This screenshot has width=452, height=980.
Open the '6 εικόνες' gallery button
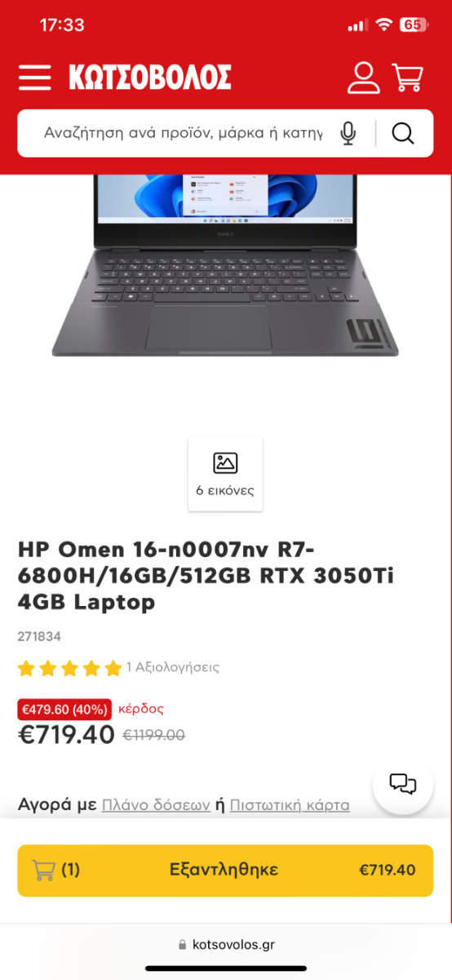click(x=225, y=474)
